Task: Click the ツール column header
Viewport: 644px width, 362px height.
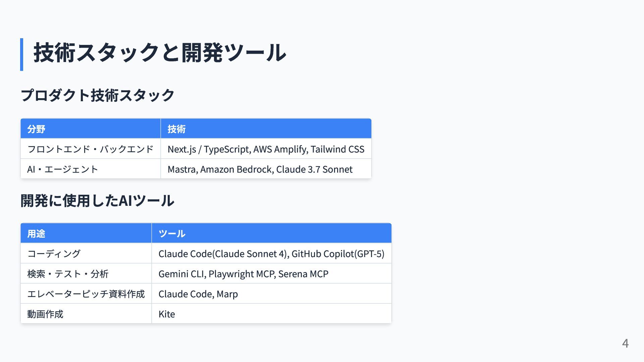Action: [272, 233]
